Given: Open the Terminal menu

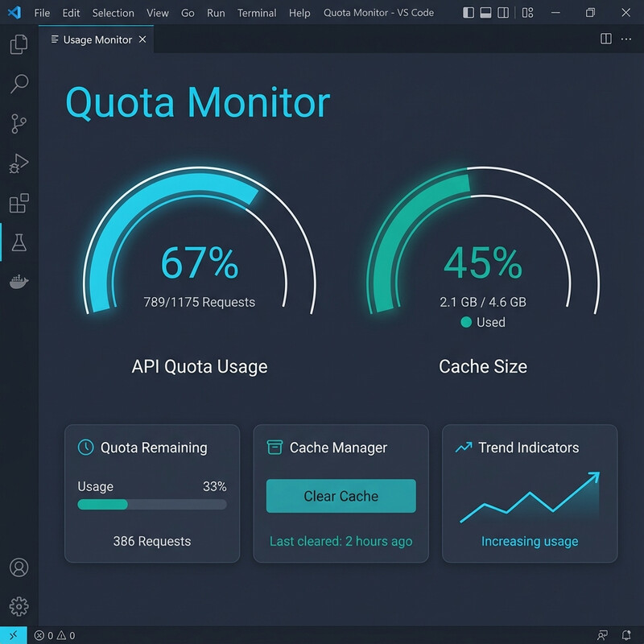Looking at the screenshot, I should [257, 13].
